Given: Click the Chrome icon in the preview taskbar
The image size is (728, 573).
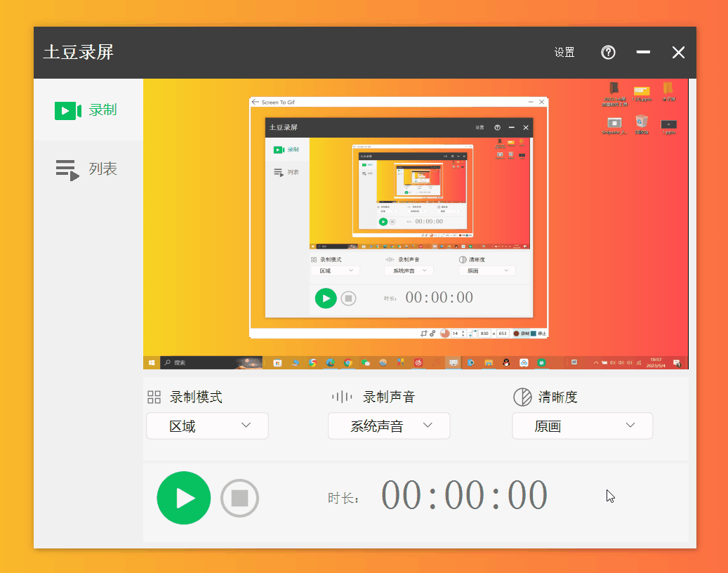Looking at the screenshot, I should coord(348,362).
